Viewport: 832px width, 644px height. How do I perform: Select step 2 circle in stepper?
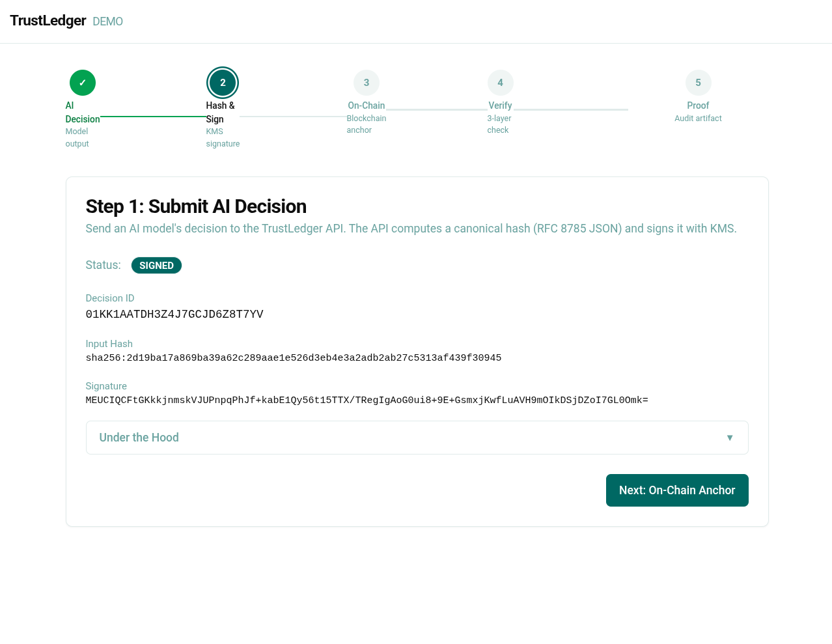coord(223,83)
